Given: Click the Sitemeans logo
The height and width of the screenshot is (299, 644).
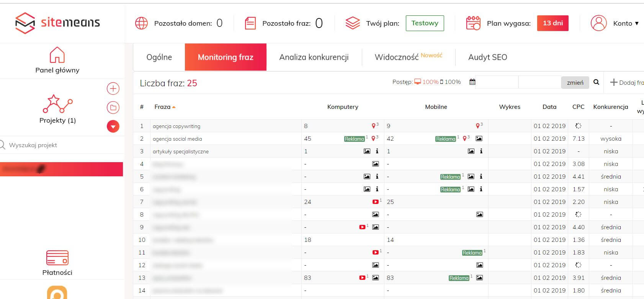Looking at the screenshot, I should (x=57, y=23).
